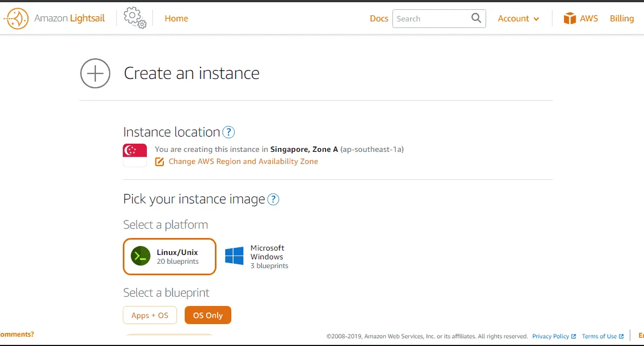This screenshot has height=346, width=644.
Task: Click the 'Create an instance' heading
Action: [x=191, y=73]
